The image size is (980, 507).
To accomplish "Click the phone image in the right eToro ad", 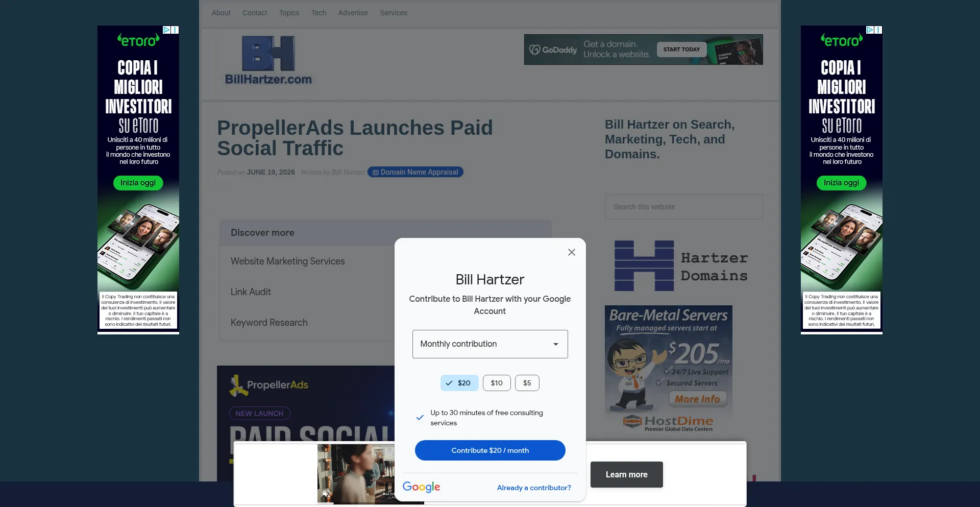I will coord(842,246).
